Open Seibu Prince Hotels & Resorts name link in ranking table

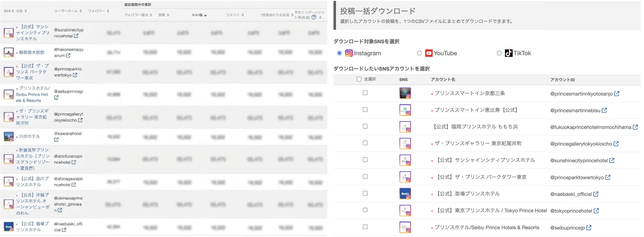pyautogui.click(x=33, y=94)
